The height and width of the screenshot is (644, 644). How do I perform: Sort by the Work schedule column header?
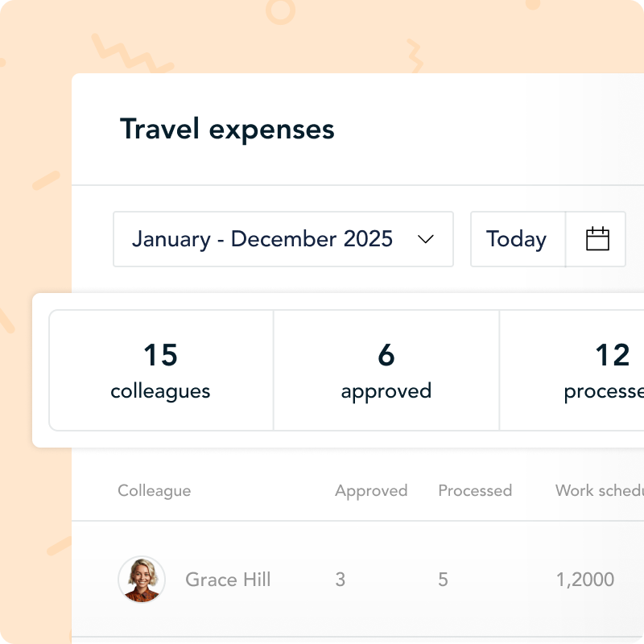(599, 490)
